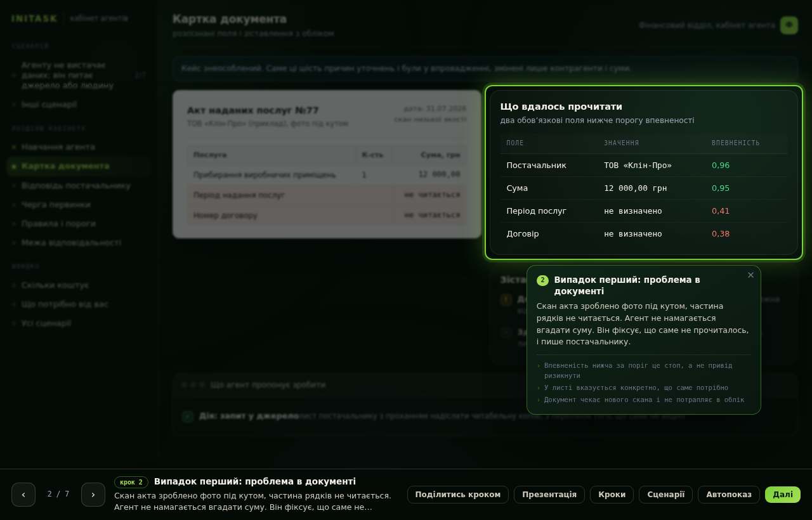This screenshot has height=520, width=812.
Task: Advance with the next step arrow
Action: click(x=93, y=495)
